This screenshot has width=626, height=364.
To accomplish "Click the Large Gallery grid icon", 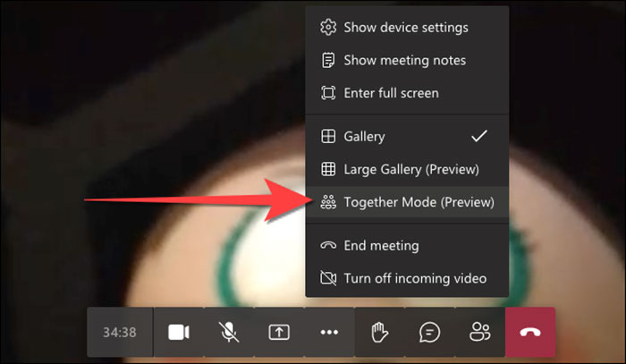I will 328,169.
